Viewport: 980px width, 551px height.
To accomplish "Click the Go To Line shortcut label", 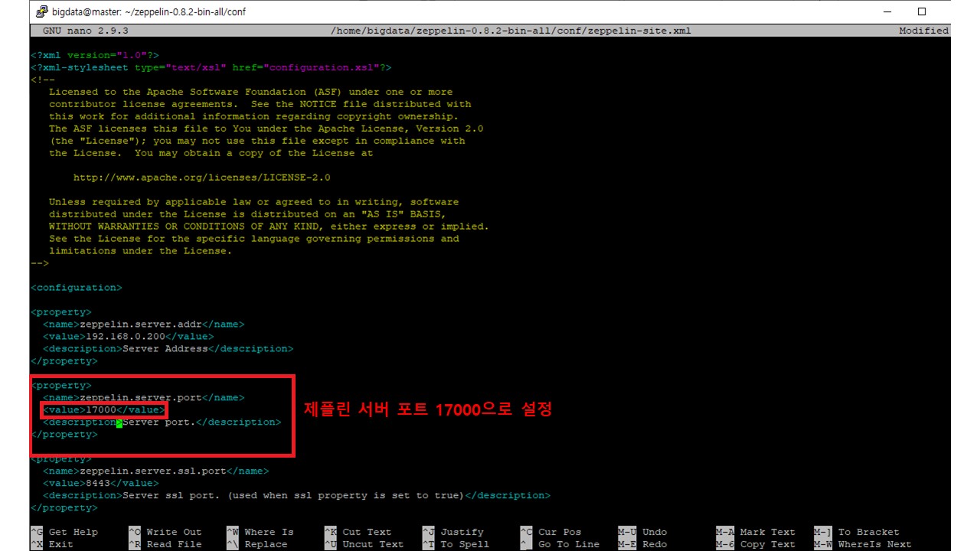I will point(570,545).
